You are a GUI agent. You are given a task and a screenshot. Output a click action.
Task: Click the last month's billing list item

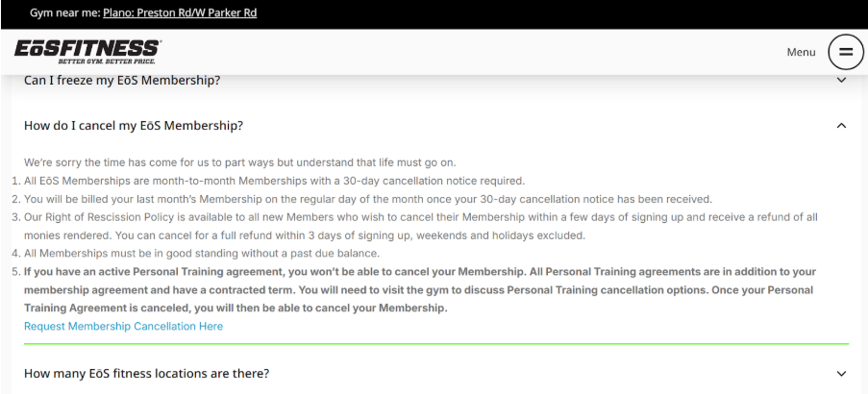[368, 199]
